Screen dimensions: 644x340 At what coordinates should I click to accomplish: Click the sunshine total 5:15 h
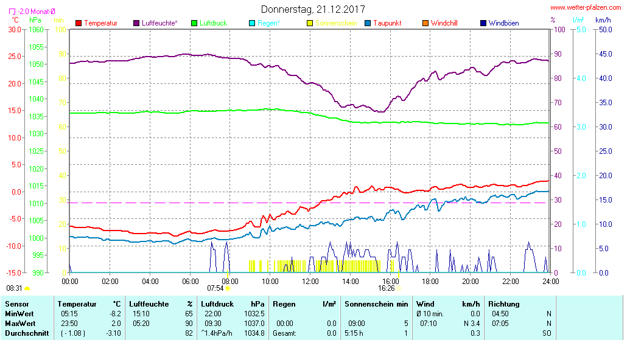point(354,333)
